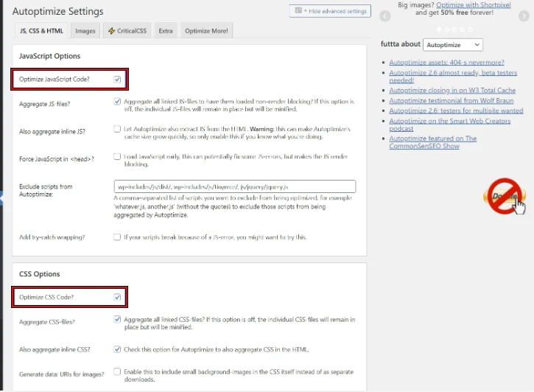
Task: Click the Donate button icon
Action: [505, 196]
